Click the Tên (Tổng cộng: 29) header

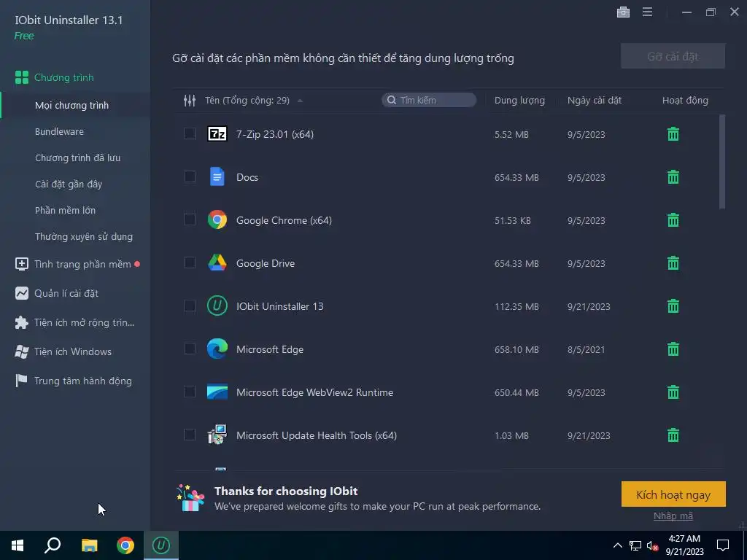(x=247, y=101)
